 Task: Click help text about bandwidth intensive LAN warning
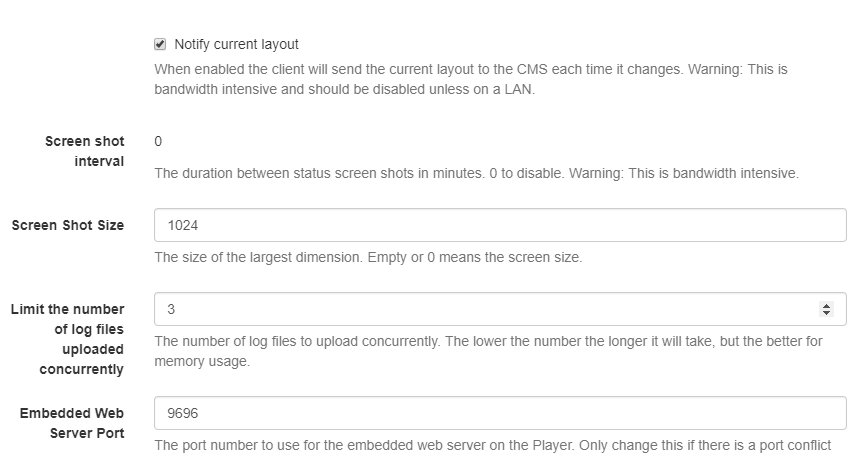(x=471, y=79)
